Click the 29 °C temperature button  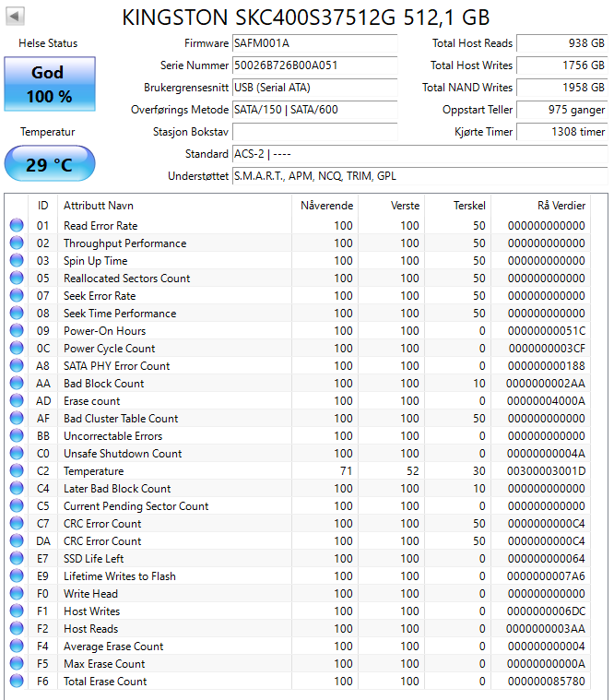click(50, 164)
